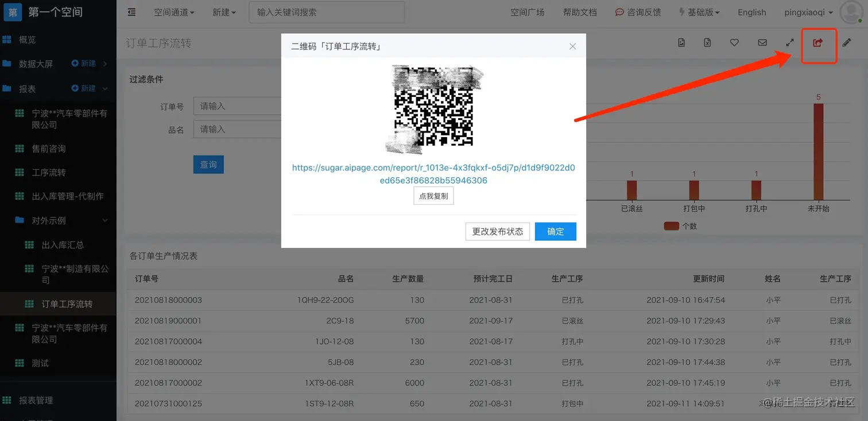Click the export-to-Excel file icon
Image resolution: width=868 pixels, height=421 pixels.
pyautogui.click(x=708, y=42)
